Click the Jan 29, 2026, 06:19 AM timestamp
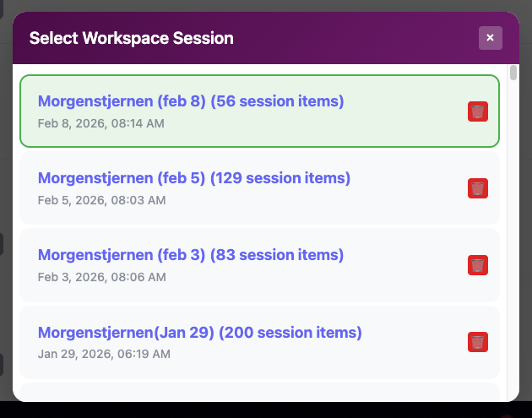Screen dimensions: 532x418 coord(104,354)
